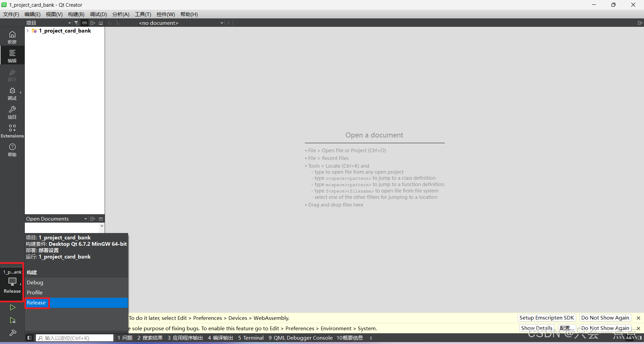Switch to 编辑 (Edit) mode
Viewport: 644px width, 344px height.
click(x=12, y=56)
